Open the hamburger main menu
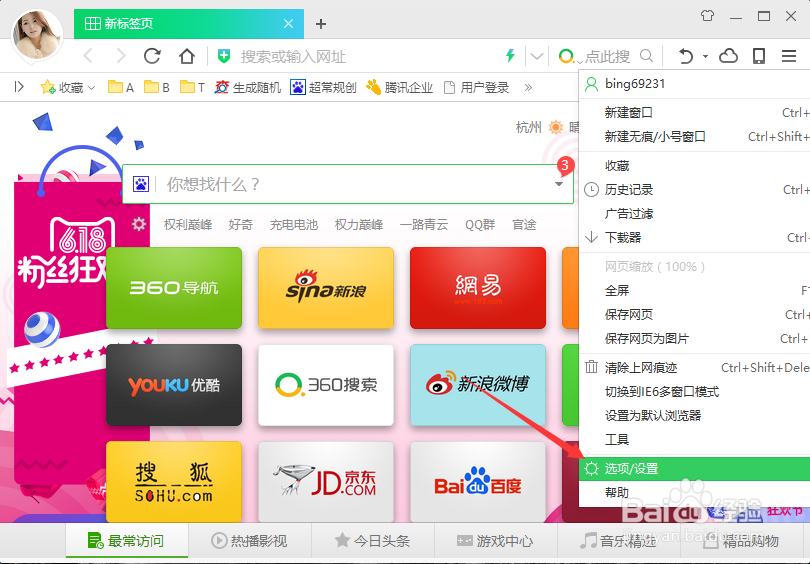The image size is (810, 564). (789, 56)
